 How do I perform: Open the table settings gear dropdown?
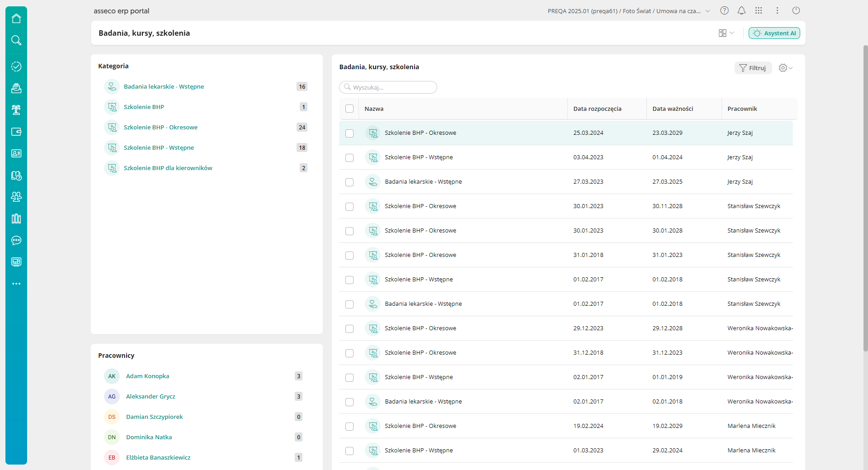pyautogui.click(x=785, y=68)
